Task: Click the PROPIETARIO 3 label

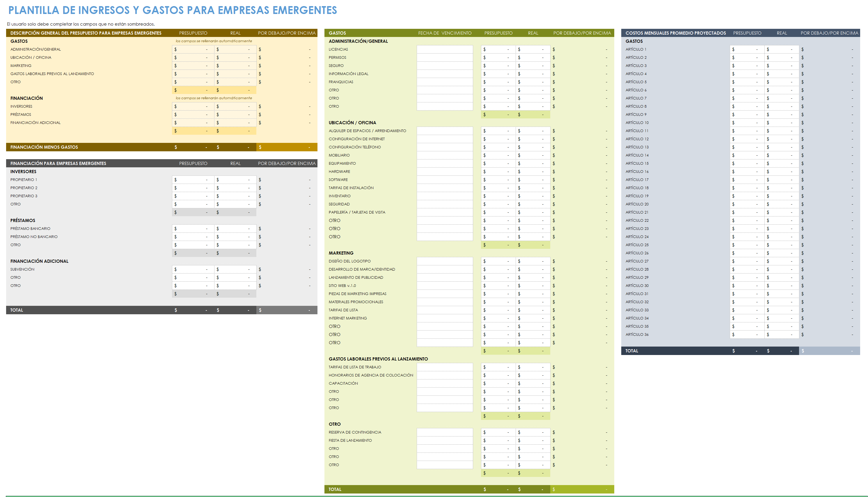Action: pos(24,196)
